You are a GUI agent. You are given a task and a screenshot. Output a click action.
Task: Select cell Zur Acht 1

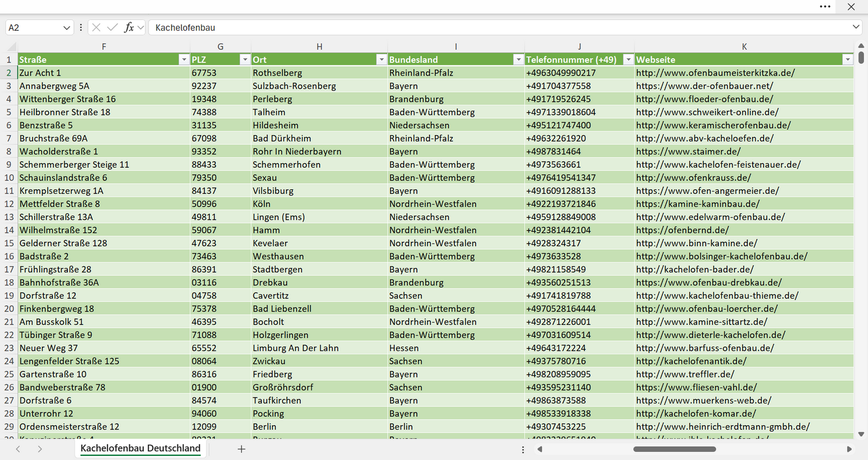(104, 73)
